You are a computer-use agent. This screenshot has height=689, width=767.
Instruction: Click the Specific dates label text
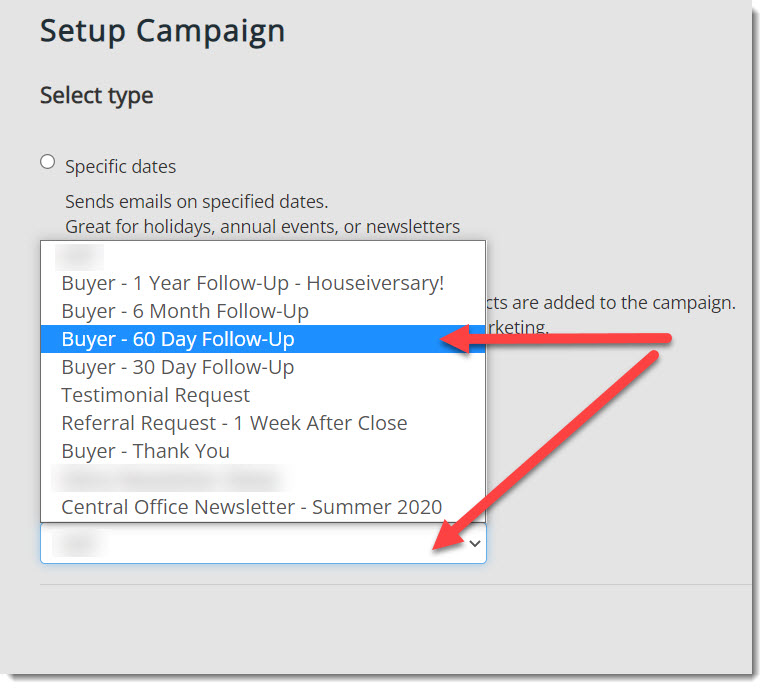[120, 166]
